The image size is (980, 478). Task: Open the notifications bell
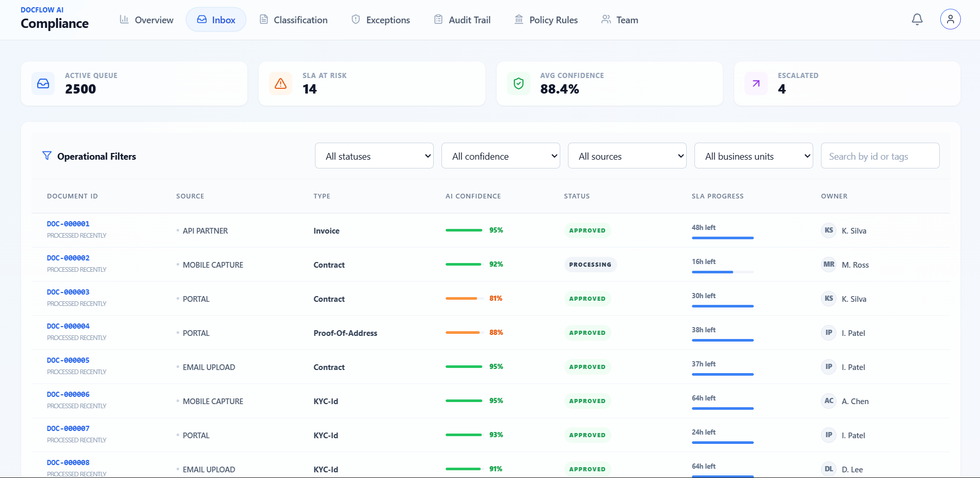click(x=917, y=20)
